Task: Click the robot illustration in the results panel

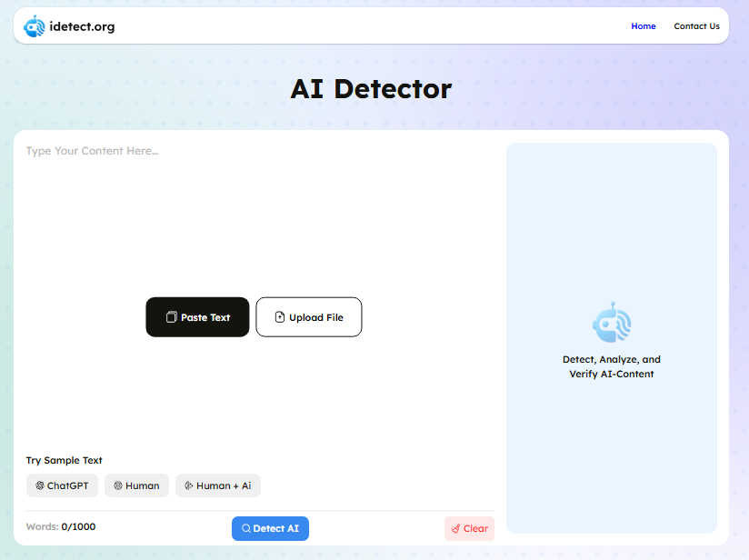Action: pyautogui.click(x=612, y=323)
